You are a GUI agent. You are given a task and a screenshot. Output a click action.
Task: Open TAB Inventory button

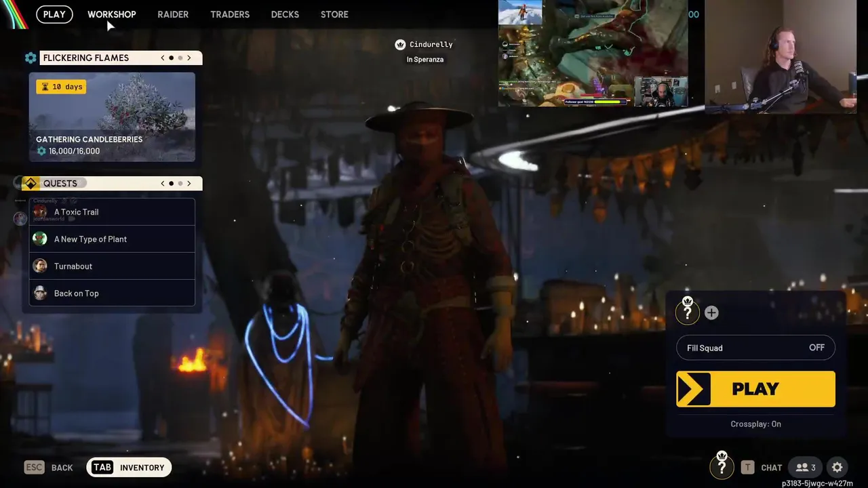coord(129,468)
